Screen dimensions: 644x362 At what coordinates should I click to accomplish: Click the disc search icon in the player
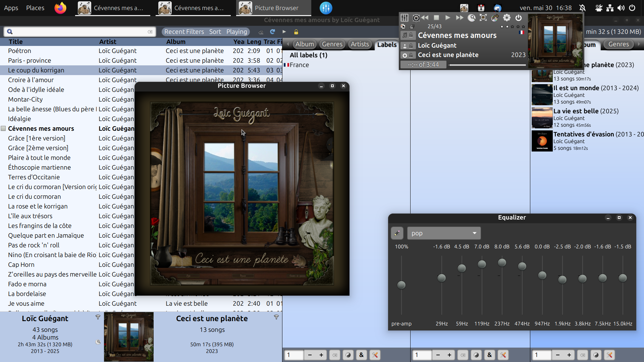(x=472, y=18)
